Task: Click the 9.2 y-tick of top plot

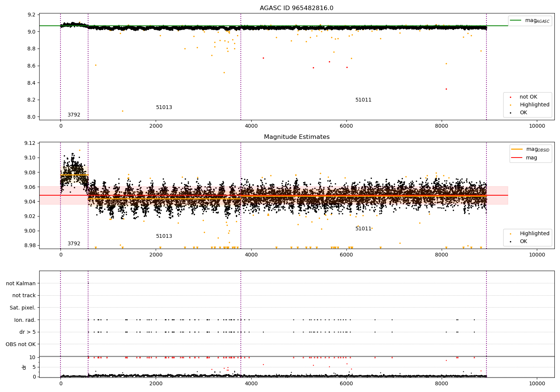Action: click(32, 15)
